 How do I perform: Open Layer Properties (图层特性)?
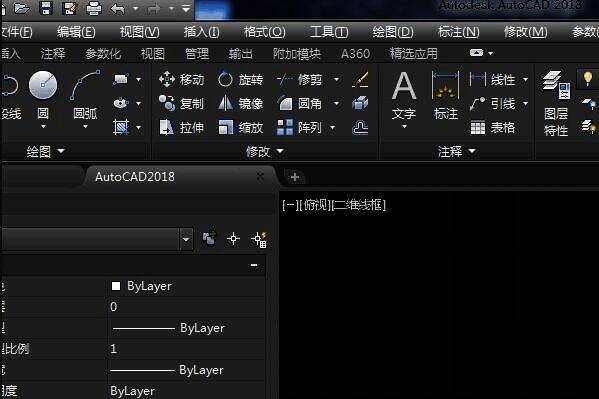coord(556,104)
